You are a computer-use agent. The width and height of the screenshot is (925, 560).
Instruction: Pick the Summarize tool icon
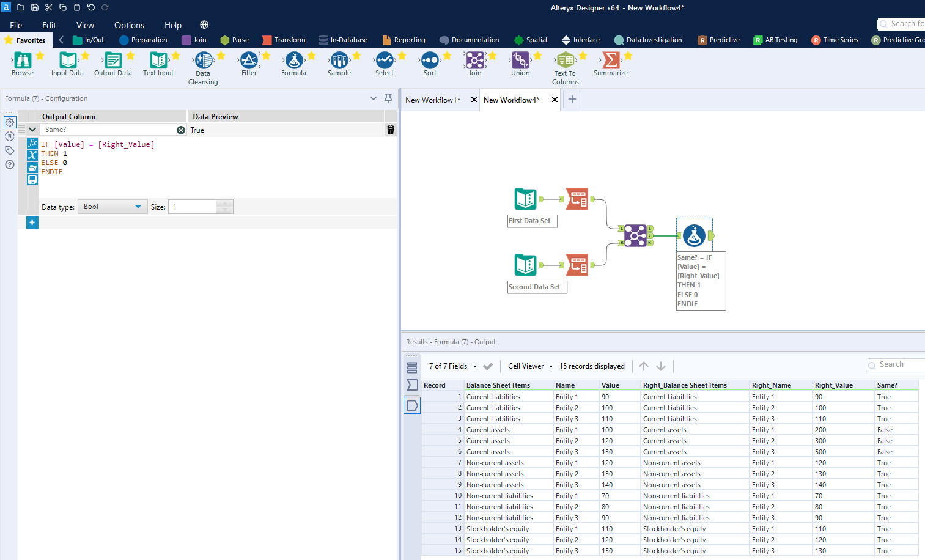(x=610, y=60)
